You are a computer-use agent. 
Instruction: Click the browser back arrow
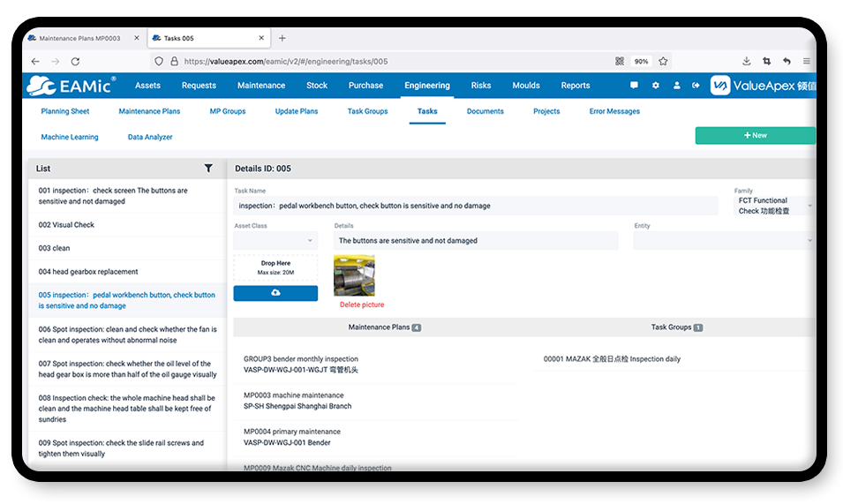coord(35,61)
